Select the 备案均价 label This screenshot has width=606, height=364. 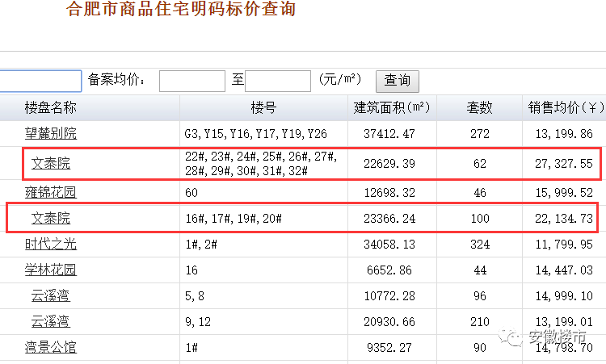coord(116,80)
